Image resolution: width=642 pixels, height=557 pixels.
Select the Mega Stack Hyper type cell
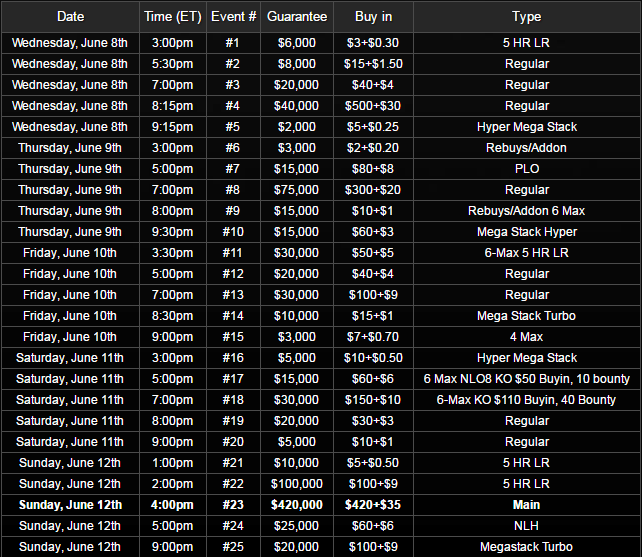[x=526, y=232]
